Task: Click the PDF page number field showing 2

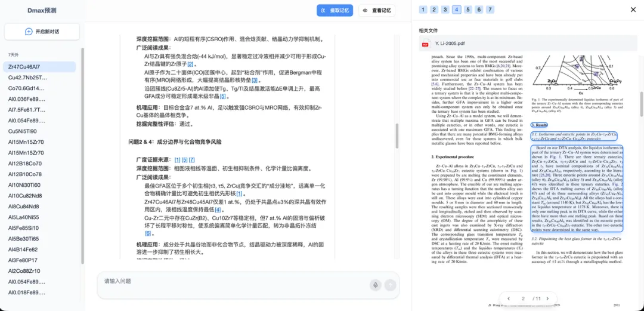Action: pos(523,298)
